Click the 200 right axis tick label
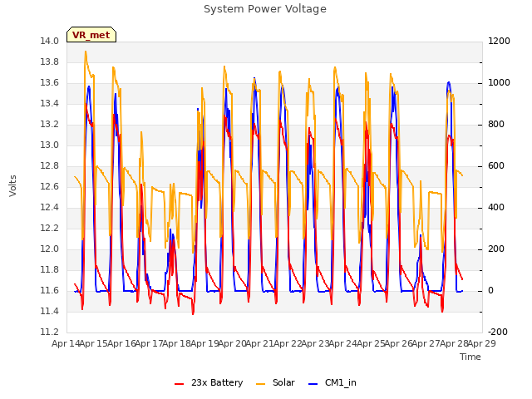The width and height of the screenshot is (532, 399). 496,249
